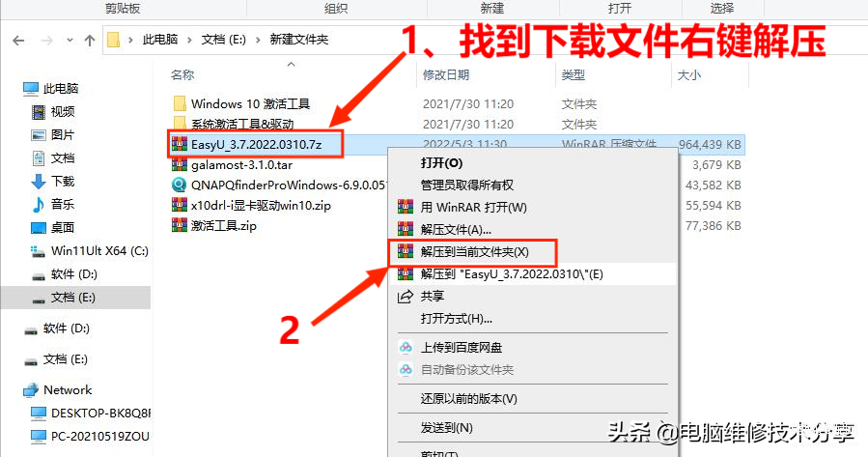The width and height of the screenshot is (868, 457).
Task: Select the x10drl-i显卡驱动win10.zip file
Action: point(260,206)
